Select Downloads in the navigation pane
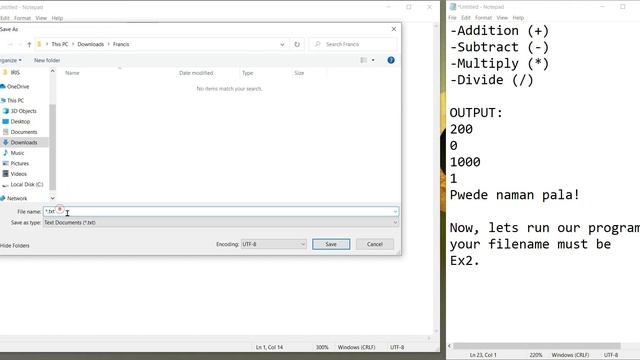The height and width of the screenshot is (360, 640). point(24,142)
